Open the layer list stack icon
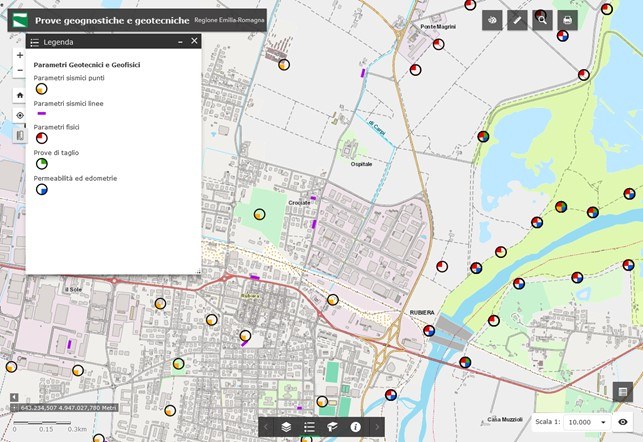The width and height of the screenshot is (643, 442). (286, 427)
